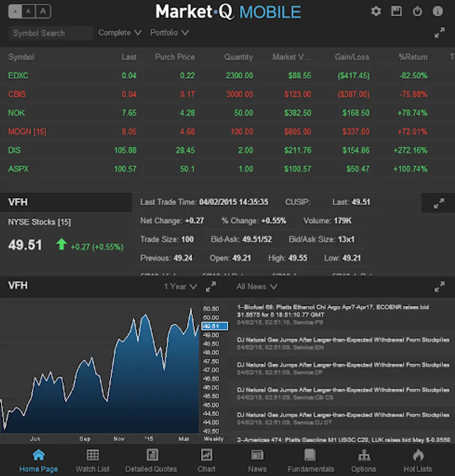Expand the VFH quote detail panel
The height and width of the screenshot is (476, 455).
(x=439, y=204)
